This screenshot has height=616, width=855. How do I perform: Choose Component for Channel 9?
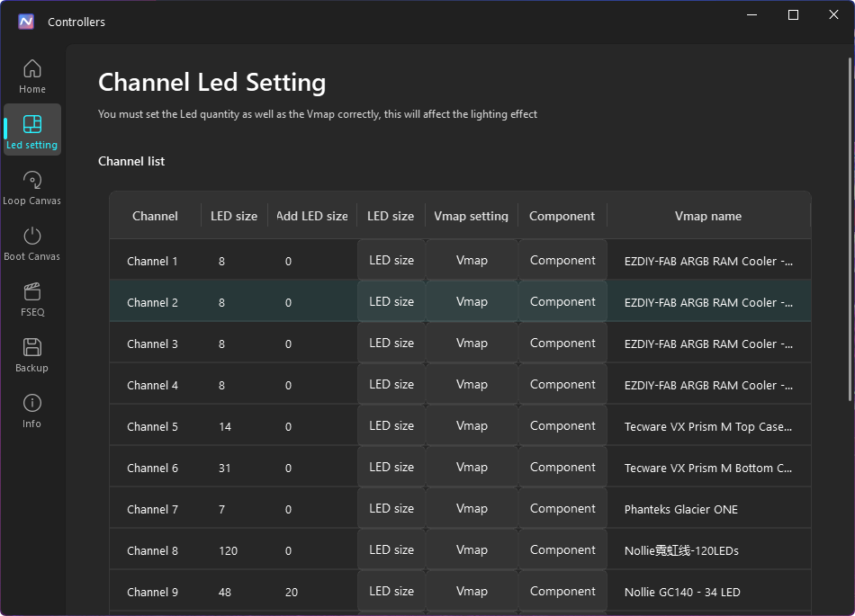(562, 592)
